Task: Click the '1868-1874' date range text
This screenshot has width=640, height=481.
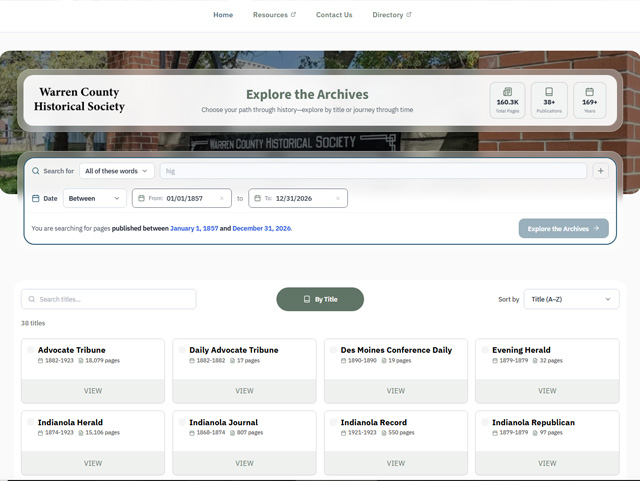Action: pyautogui.click(x=211, y=432)
